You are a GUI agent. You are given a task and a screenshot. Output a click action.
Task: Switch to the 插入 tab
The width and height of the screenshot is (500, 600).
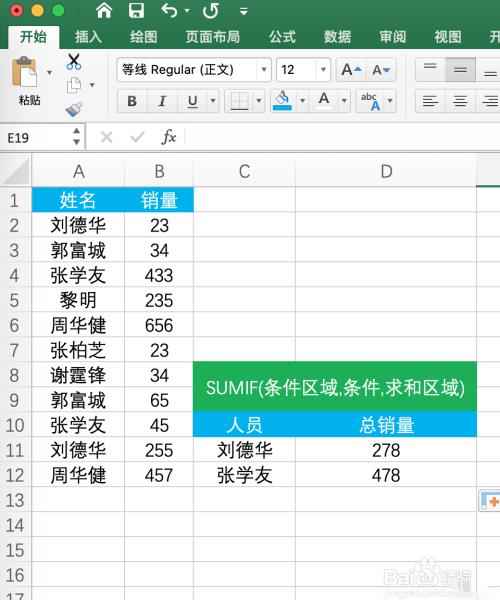(x=88, y=37)
